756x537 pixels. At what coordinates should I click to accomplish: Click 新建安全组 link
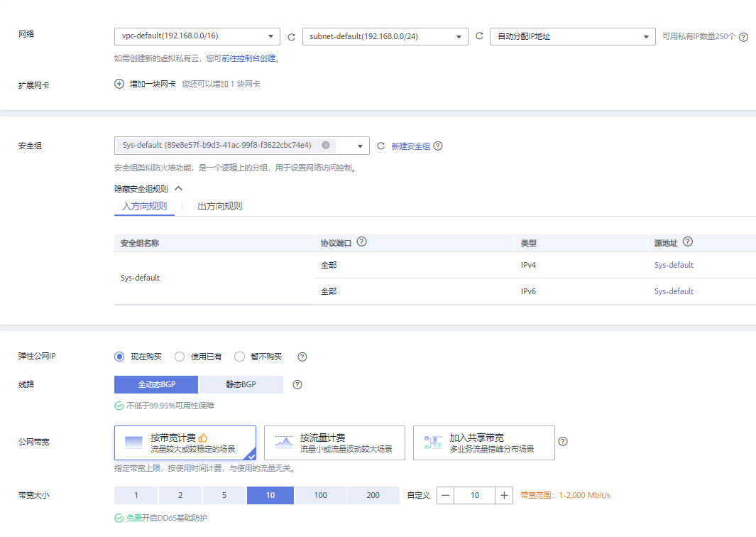(410, 146)
